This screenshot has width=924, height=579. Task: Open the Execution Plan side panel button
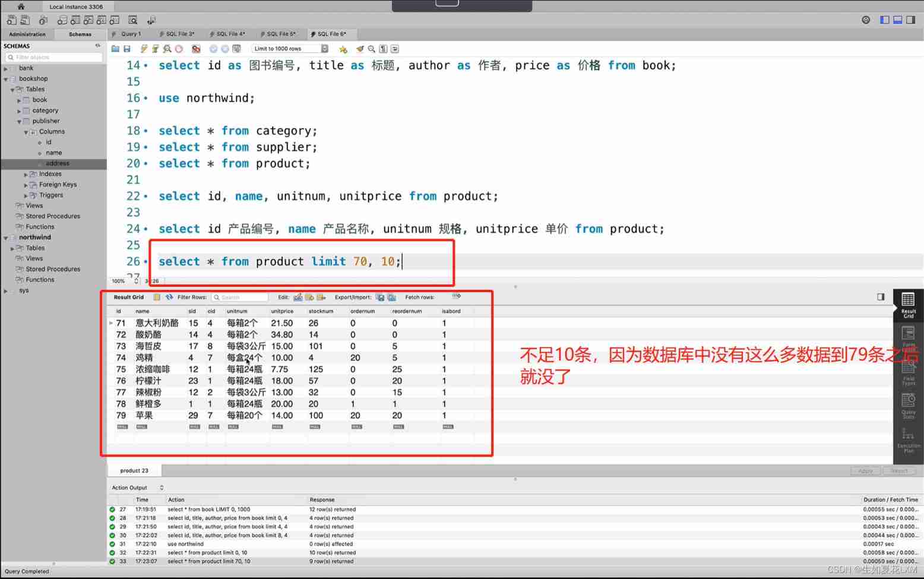pyautogui.click(x=908, y=439)
